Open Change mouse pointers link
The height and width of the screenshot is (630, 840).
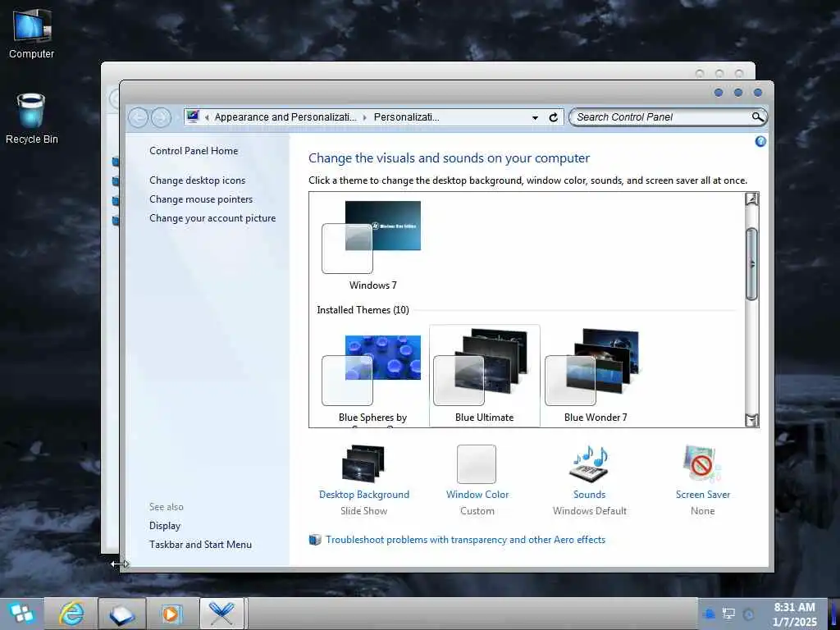tap(201, 199)
